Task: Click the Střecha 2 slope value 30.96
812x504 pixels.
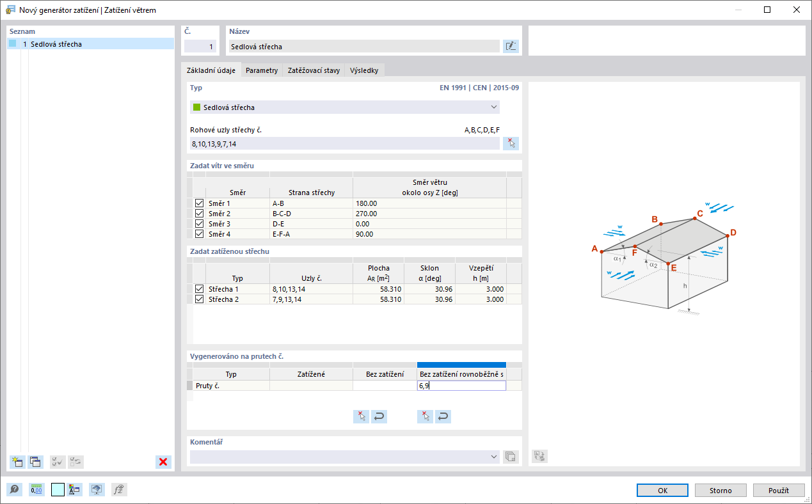Action: point(429,299)
